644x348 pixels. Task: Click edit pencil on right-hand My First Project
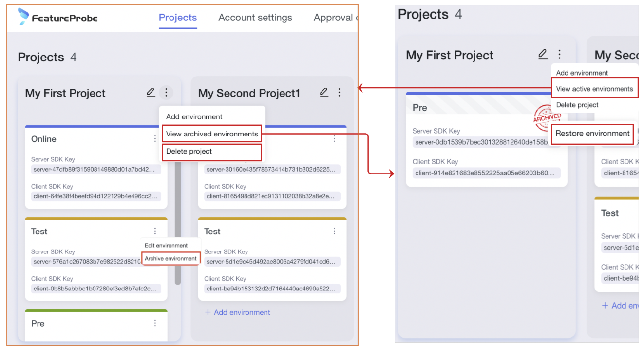click(x=543, y=55)
